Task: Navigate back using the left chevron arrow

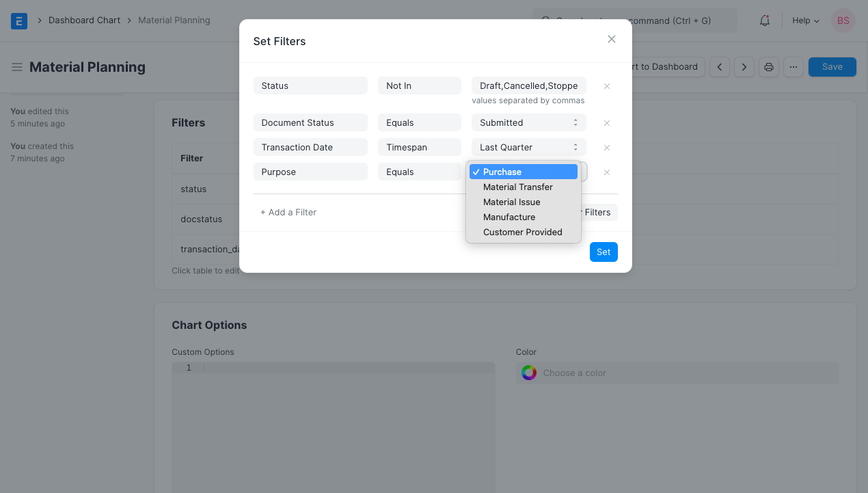Action: pos(719,66)
